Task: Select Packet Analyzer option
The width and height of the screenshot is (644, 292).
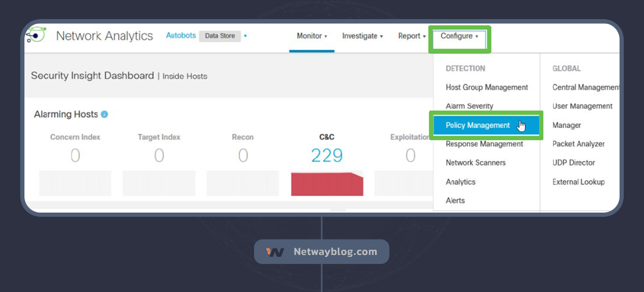Action: tap(578, 144)
